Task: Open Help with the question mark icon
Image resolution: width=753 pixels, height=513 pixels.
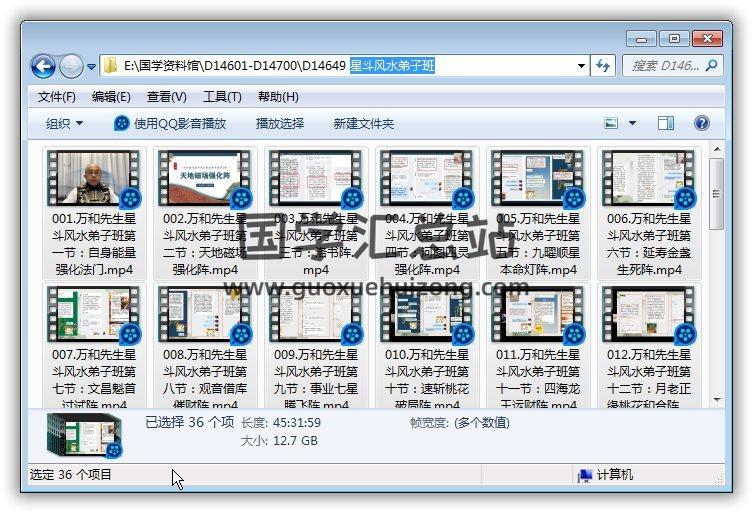Action: click(x=702, y=123)
